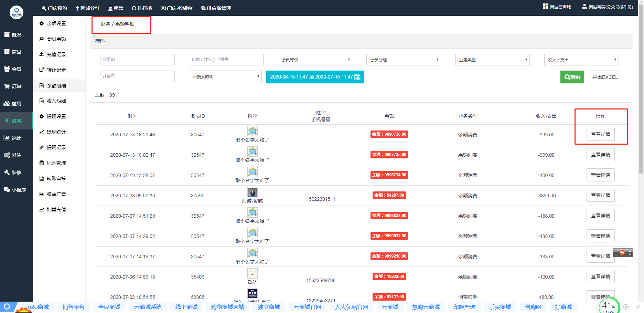Open 系统 system section in sidebar
Image resolution: width=644 pixels, height=313 pixels.
coord(13,155)
